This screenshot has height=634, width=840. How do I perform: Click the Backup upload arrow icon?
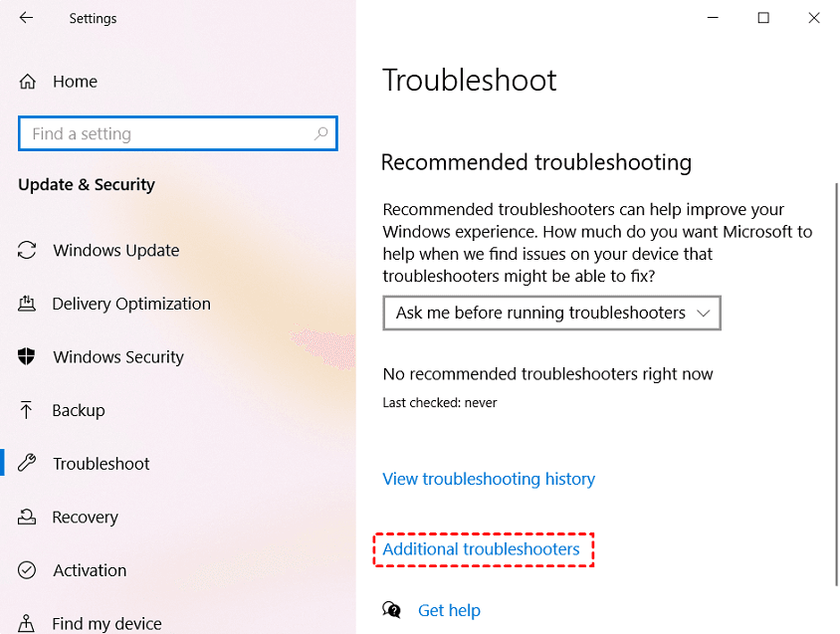pyautogui.click(x=28, y=410)
